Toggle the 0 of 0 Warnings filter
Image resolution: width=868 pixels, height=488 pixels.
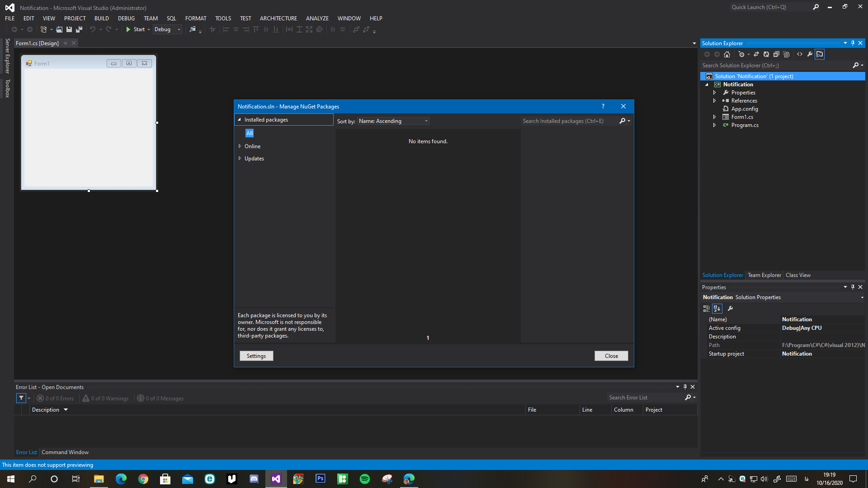tap(105, 399)
